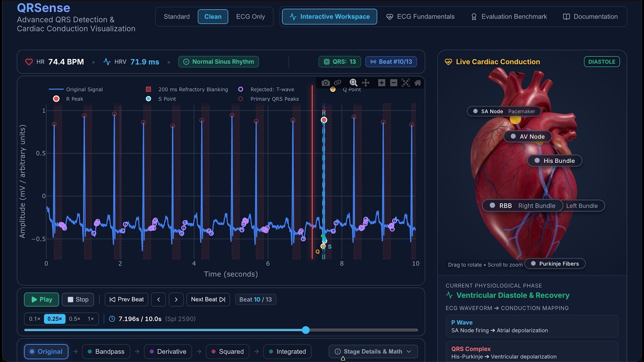Reset plot axes with the home icon
644x362 pixels.
[x=418, y=83]
